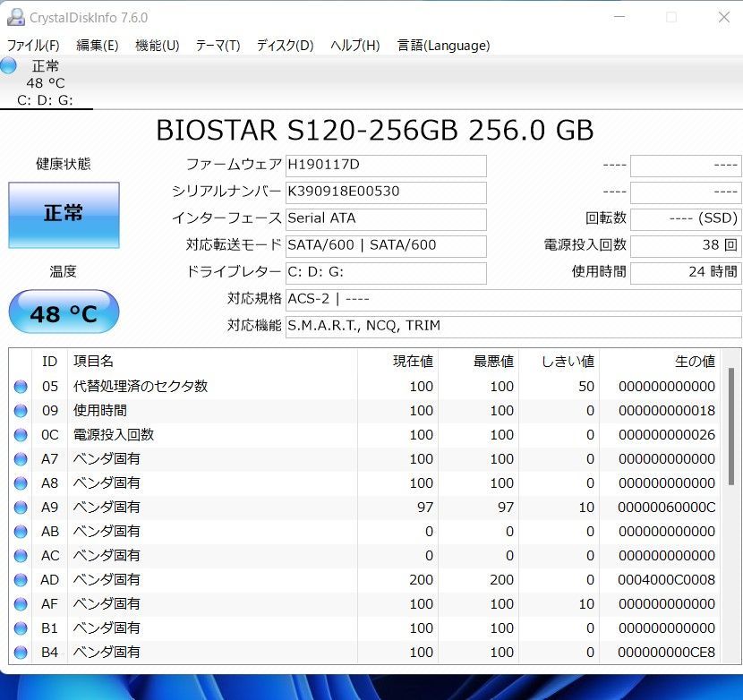The height and width of the screenshot is (700, 743).
Task: Open the 編集(E) menu
Action: pyautogui.click(x=98, y=46)
